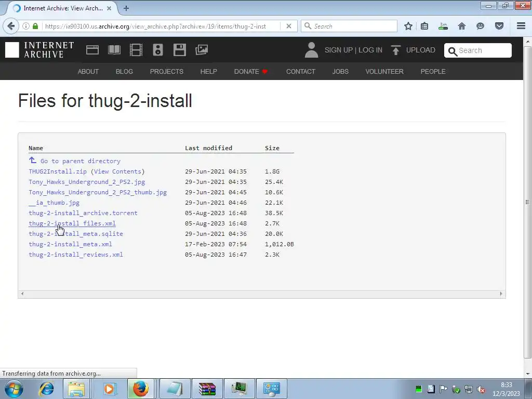The height and width of the screenshot is (399, 532).
Task: Open Windows Explorer folder in taskbar
Action: click(76, 389)
